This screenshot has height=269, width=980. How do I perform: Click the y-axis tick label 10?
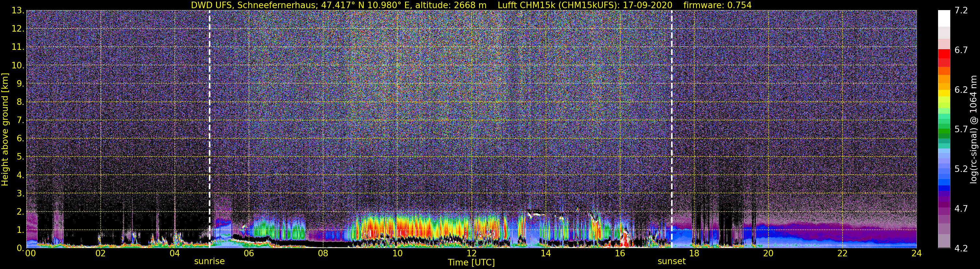coord(18,65)
